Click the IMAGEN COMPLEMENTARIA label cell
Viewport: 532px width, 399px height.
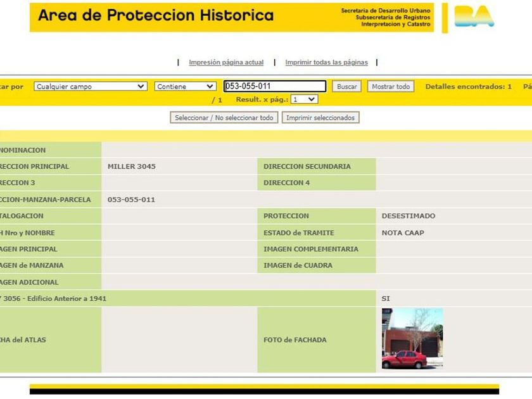tap(311, 249)
